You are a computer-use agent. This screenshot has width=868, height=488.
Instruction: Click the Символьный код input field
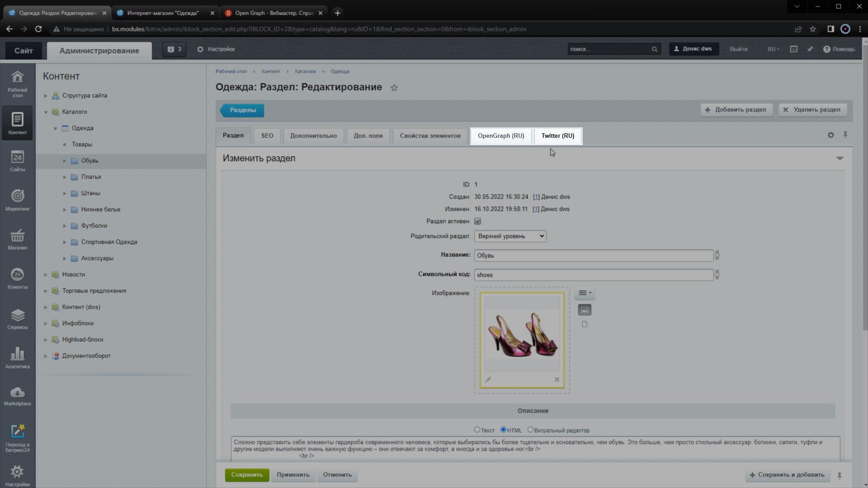point(593,275)
